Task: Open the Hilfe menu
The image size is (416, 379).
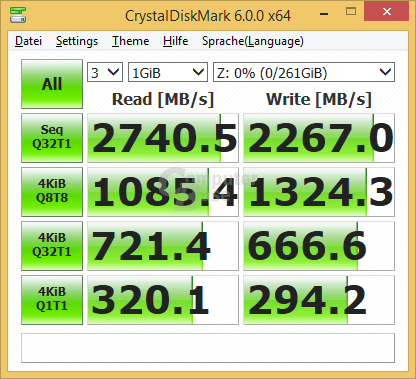Action: click(x=175, y=41)
